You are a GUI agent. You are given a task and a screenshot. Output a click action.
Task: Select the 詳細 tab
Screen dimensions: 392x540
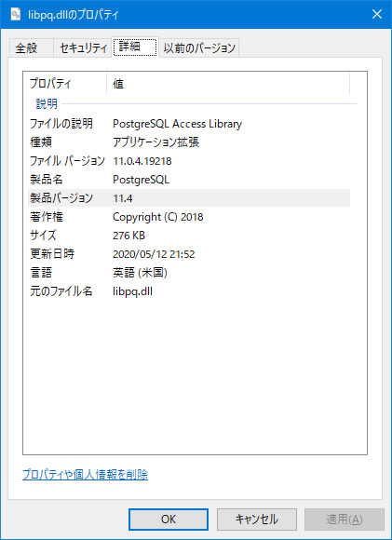(135, 47)
